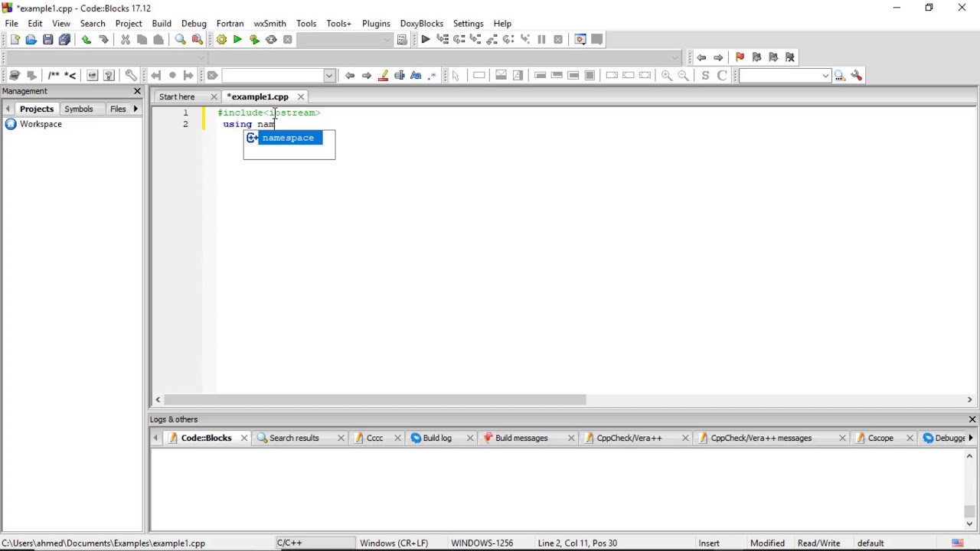Close the Management panel
Viewport: 980px width, 551px height.
click(x=137, y=91)
